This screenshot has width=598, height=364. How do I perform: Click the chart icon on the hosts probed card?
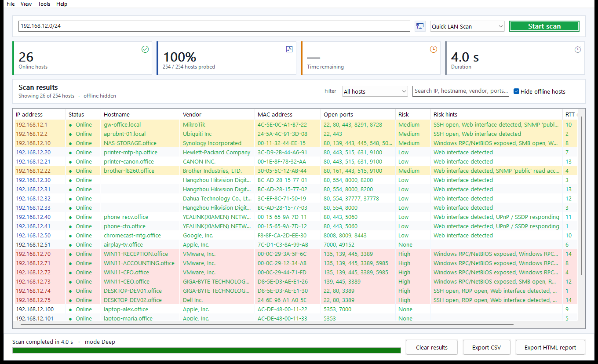point(289,49)
